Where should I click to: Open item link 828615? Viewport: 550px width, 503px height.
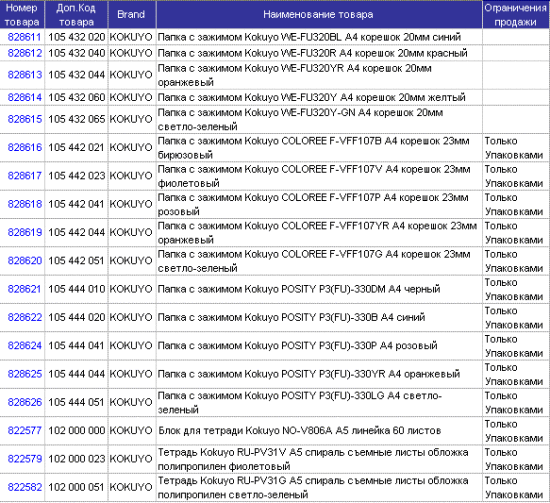click(x=25, y=119)
